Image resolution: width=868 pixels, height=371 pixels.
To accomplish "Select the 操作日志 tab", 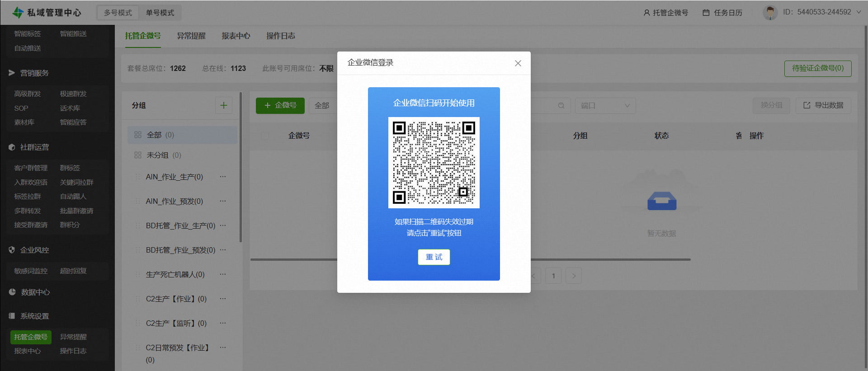I will [281, 36].
